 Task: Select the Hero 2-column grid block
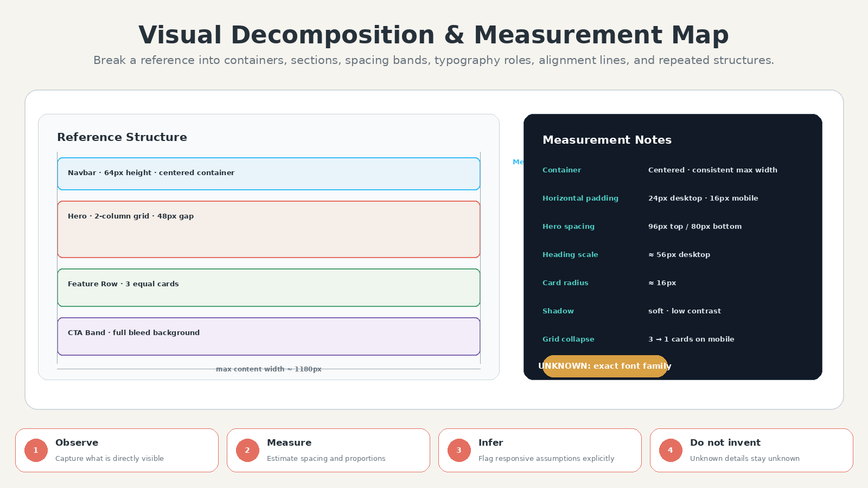coord(269,229)
